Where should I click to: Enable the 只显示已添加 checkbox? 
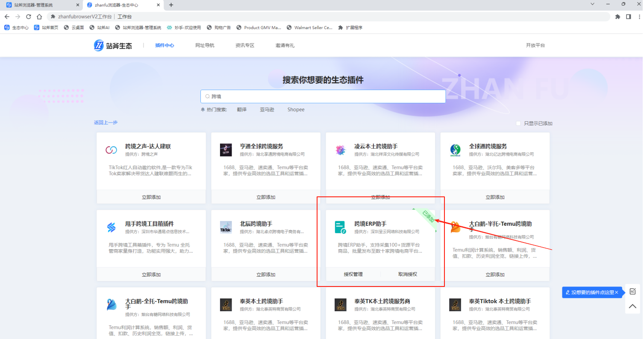[x=518, y=123]
